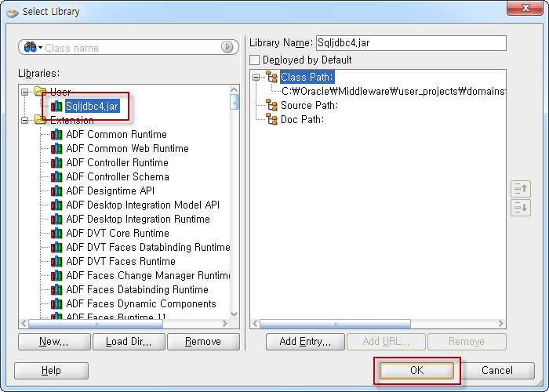This screenshot has height=392, width=549.
Task: Open the search options dropdown arrow
Action: (x=40, y=47)
